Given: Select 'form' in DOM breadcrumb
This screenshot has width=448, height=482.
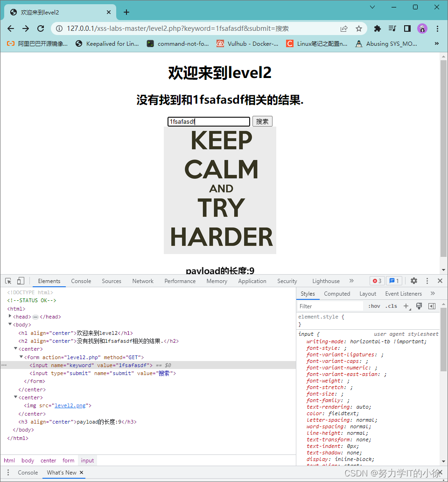Looking at the screenshot, I should 68,461.
